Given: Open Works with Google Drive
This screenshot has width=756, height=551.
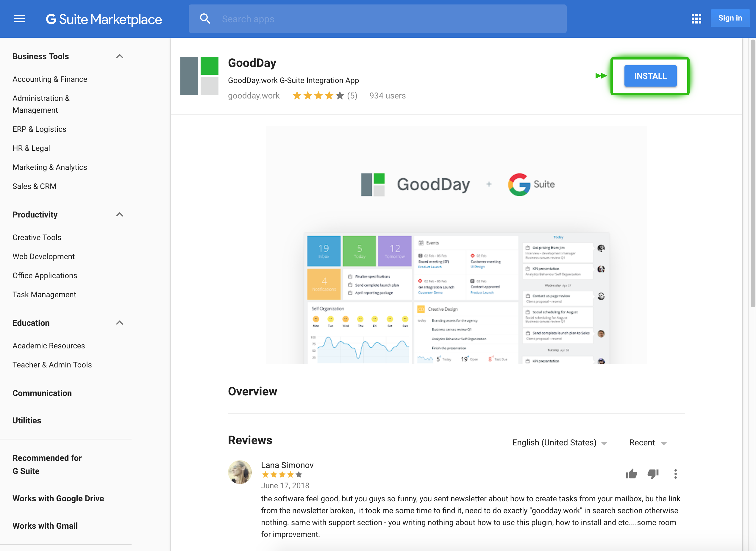Looking at the screenshot, I should [58, 498].
